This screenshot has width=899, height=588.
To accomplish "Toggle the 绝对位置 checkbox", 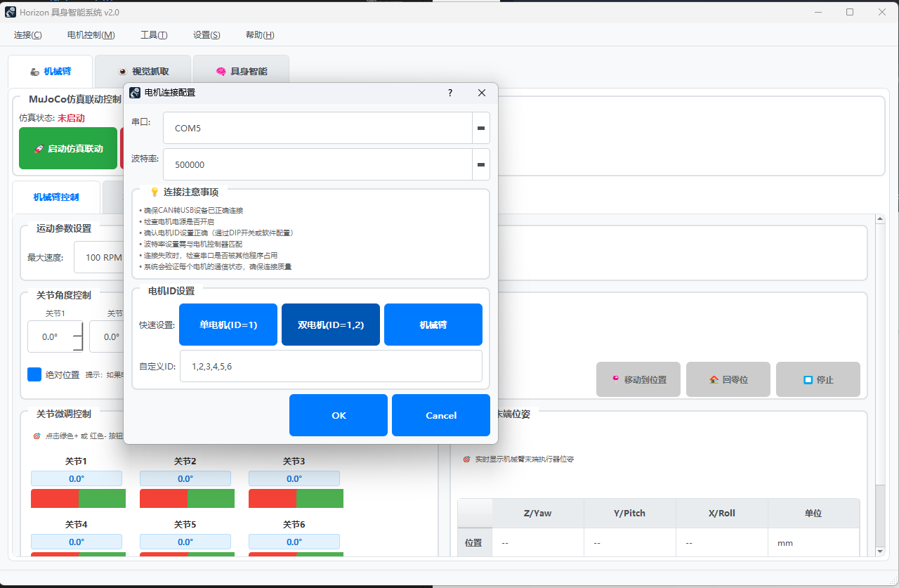I will pyautogui.click(x=34, y=374).
